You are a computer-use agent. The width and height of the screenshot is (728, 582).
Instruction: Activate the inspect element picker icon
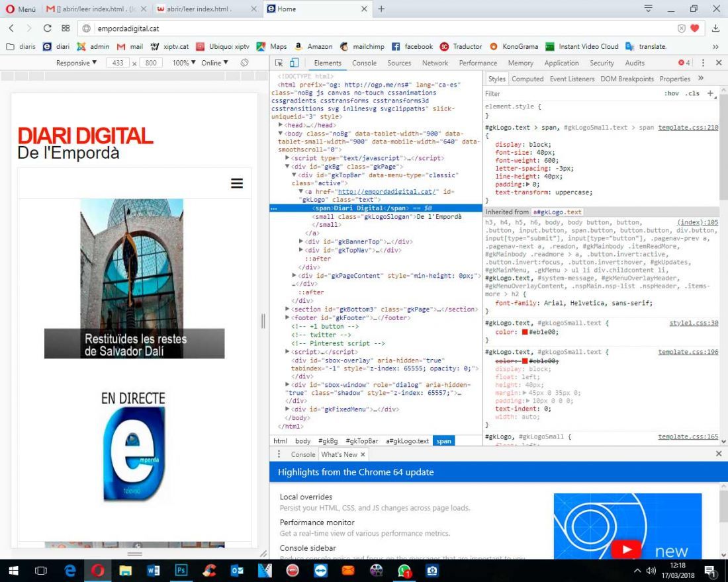pyautogui.click(x=279, y=63)
